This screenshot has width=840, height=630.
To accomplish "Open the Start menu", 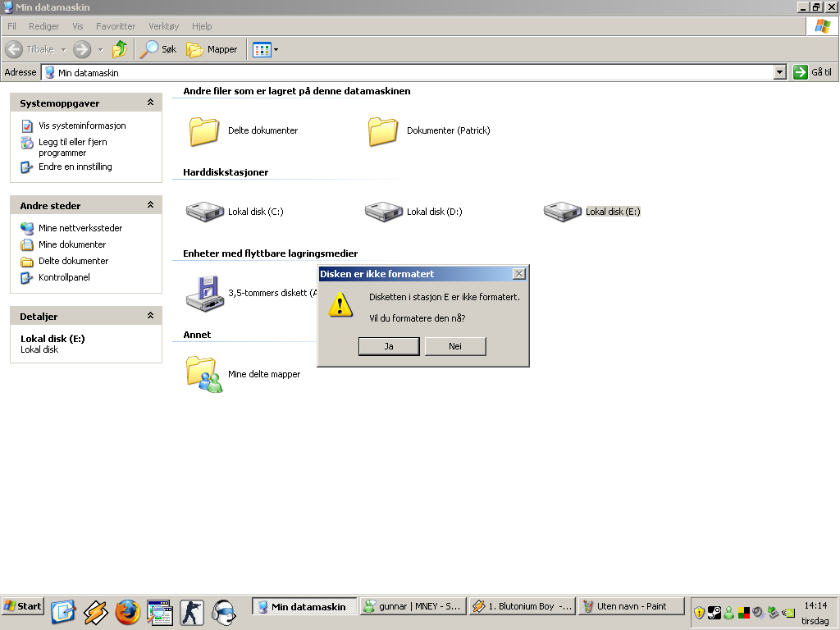I will click(22, 606).
